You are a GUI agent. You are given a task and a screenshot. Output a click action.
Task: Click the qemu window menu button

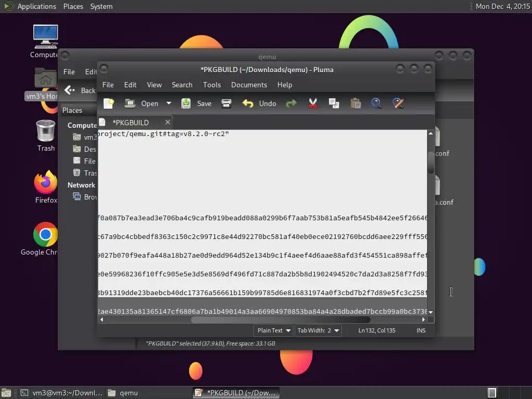pos(65,55)
